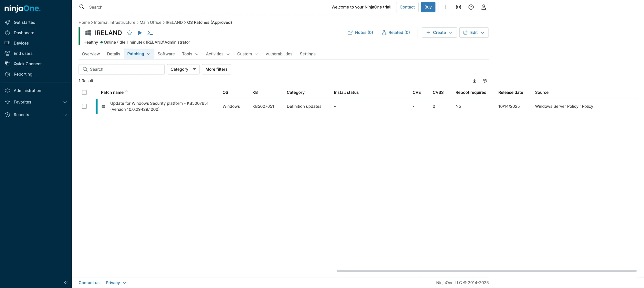Collapse the sidebar with double-chevron icon
The image size is (644, 288).
[66, 282]
